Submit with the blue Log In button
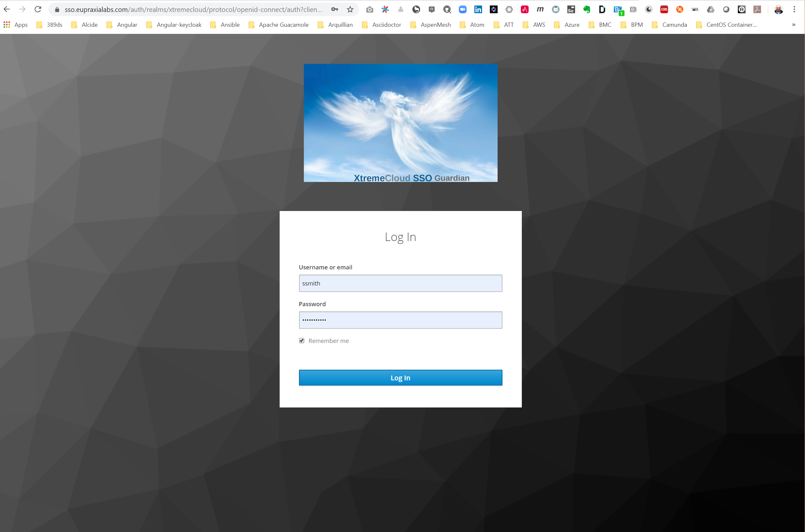The image size is (805, 532). coord(401,377)
